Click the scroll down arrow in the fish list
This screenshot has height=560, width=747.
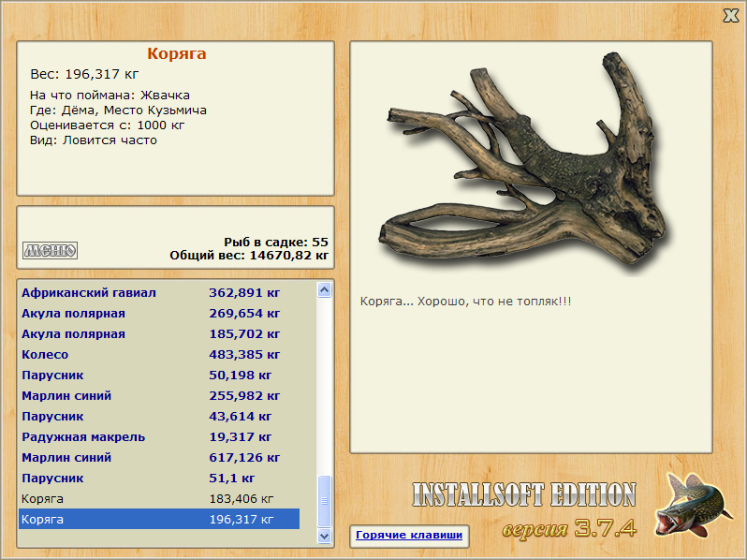(325, 536)
